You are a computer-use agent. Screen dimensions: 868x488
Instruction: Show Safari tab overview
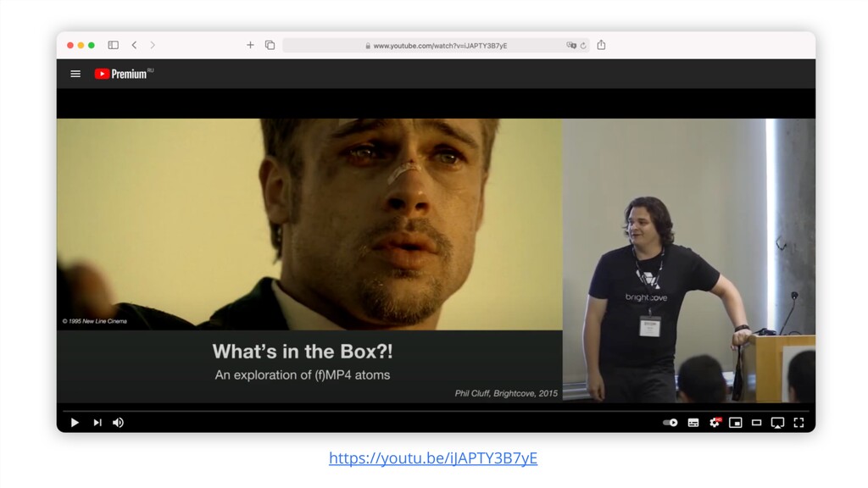coord(270,45)
